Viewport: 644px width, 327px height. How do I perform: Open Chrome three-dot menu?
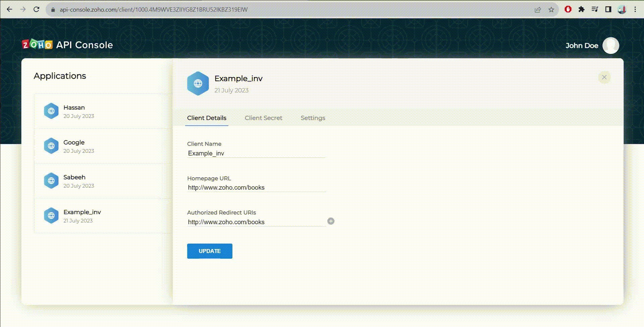[x=635, y=9]
